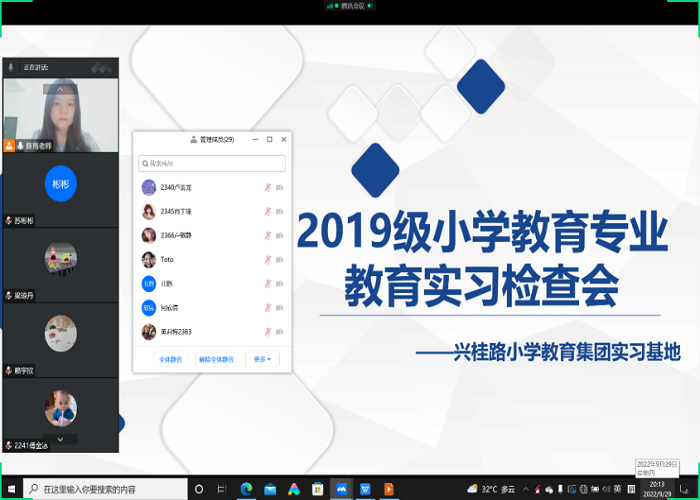The width and height of the screenshot is (700, 500).
Task: Open Microsoft Edge from taskbar
Action: pos(246,489)
